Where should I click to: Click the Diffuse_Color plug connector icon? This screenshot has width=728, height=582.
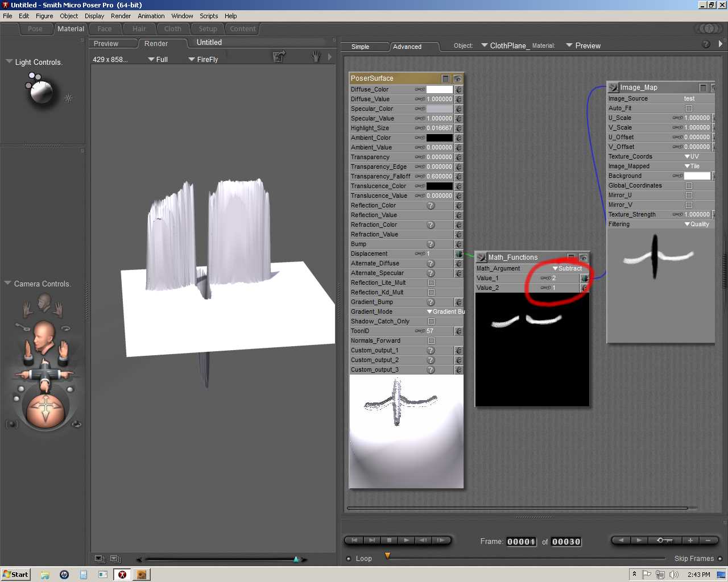(x=458, y=89)
